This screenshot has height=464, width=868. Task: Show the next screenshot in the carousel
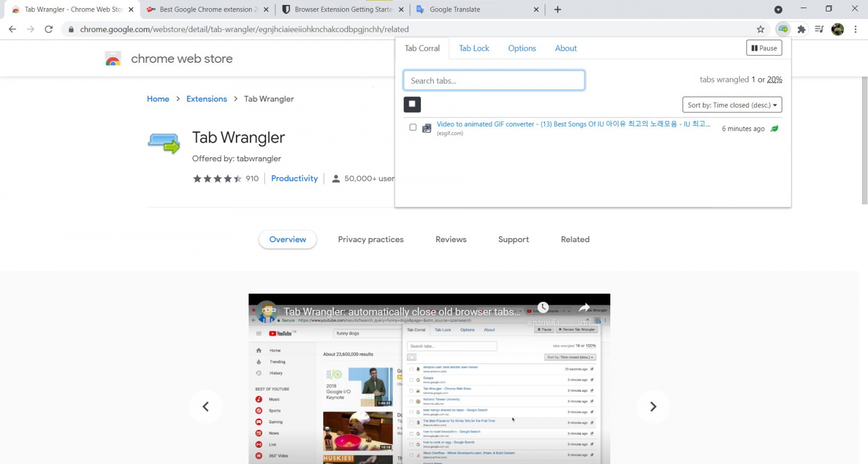[x=653, y=407]
